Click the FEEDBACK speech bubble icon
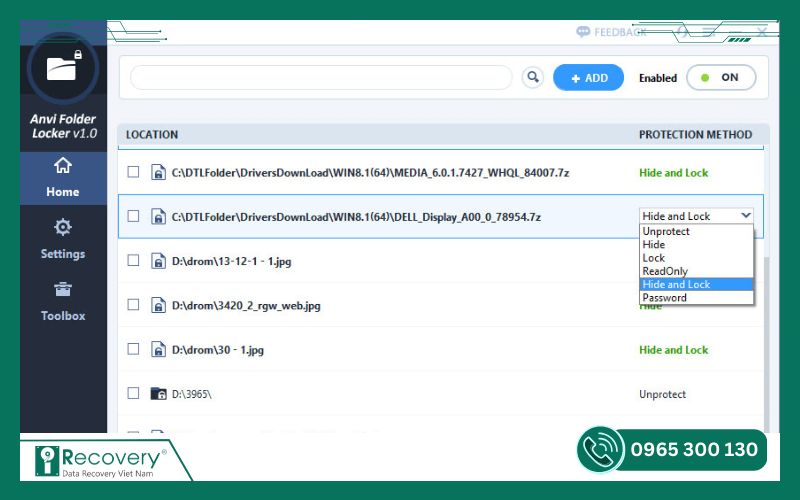 point(583,32)
